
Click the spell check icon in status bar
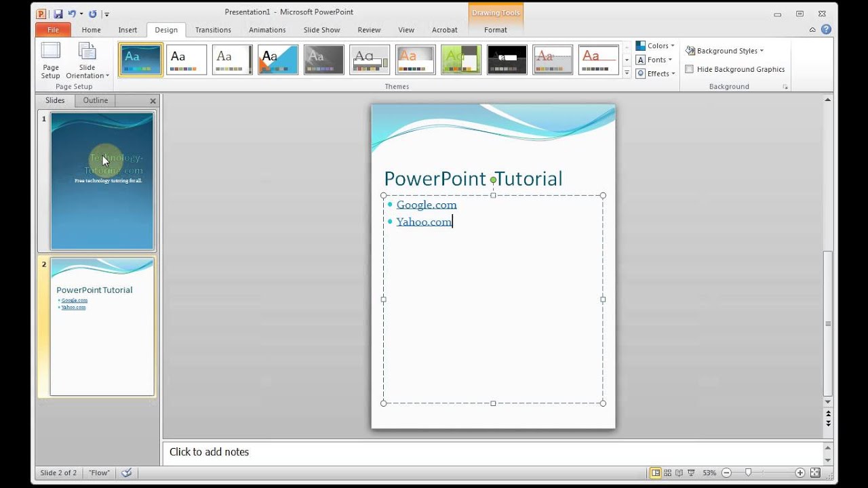(x=126, y=473)
